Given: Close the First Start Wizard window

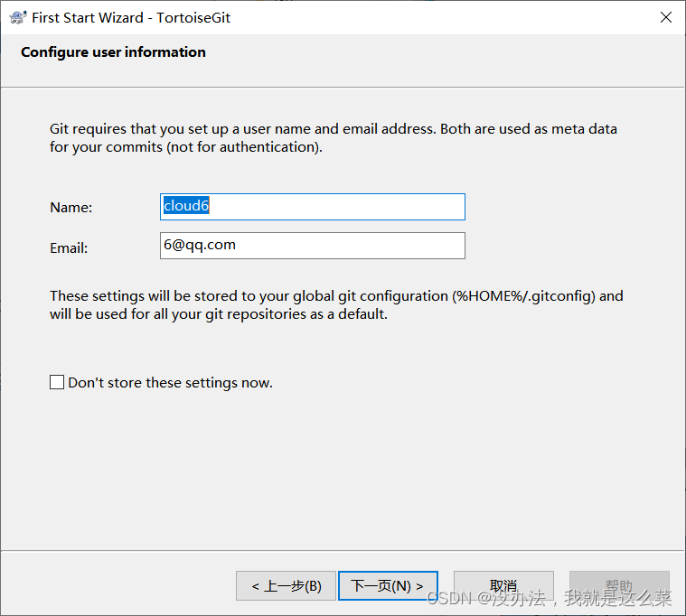Looking at the screenshot, I should pos(666,17).
